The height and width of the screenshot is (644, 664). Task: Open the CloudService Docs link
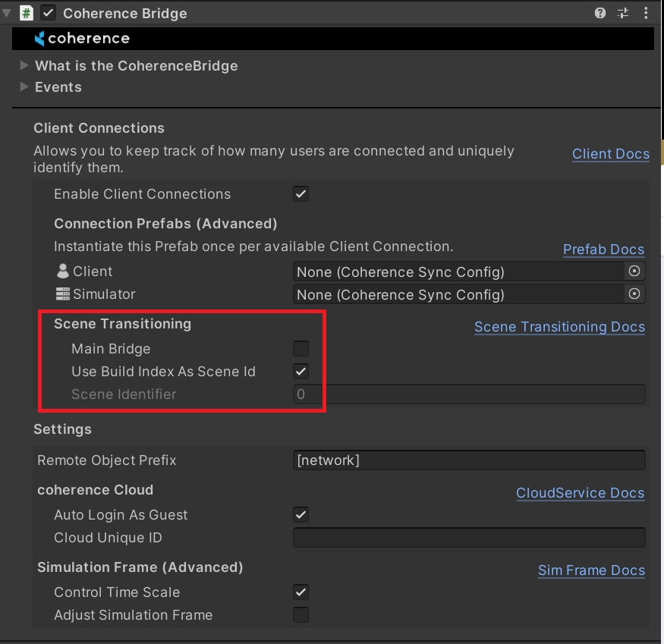pos(580,493)
